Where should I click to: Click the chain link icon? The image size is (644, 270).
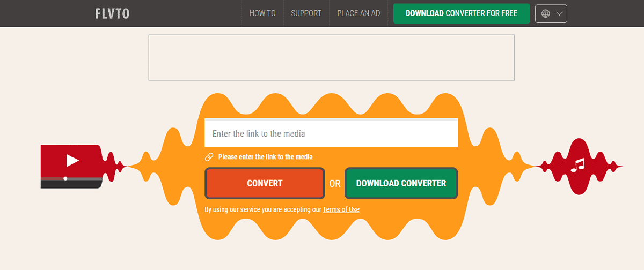point(209,157)
